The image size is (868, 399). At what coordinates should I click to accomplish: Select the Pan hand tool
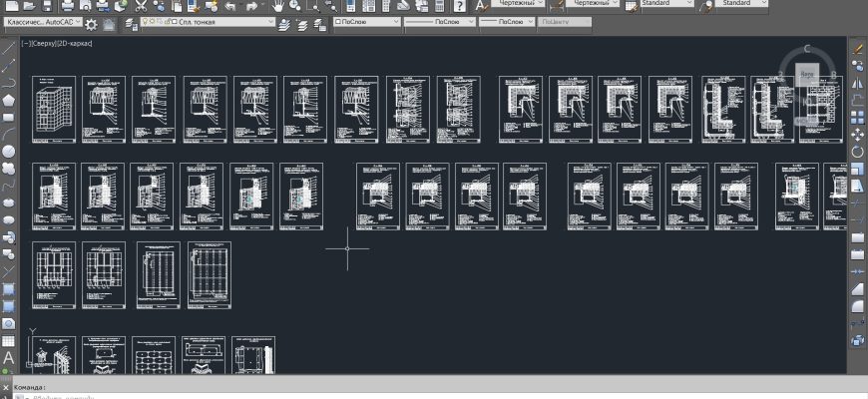277,5
